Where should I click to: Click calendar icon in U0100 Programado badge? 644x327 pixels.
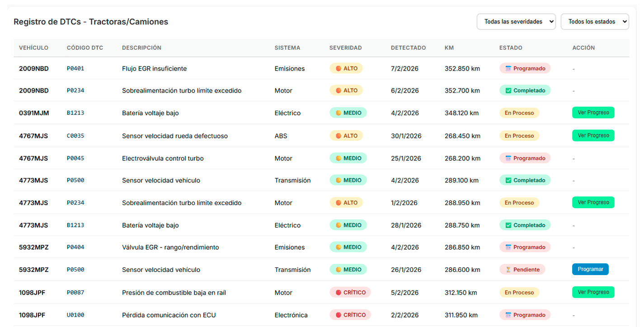(x=508, y=315)
